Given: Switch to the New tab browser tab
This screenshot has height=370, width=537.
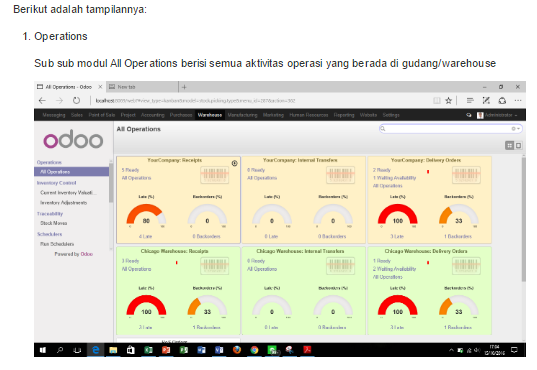Looking at the screenshot, I should pos(142,87).
